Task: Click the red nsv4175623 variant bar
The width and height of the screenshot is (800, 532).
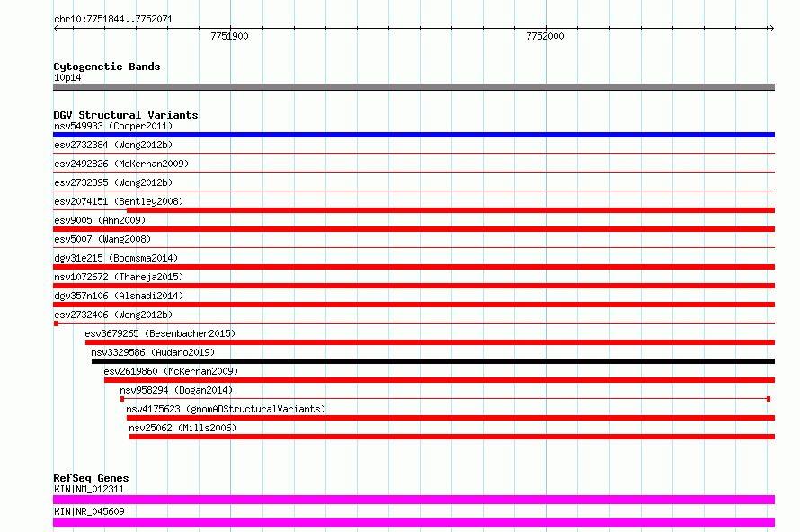Action: tap(450, 418)
